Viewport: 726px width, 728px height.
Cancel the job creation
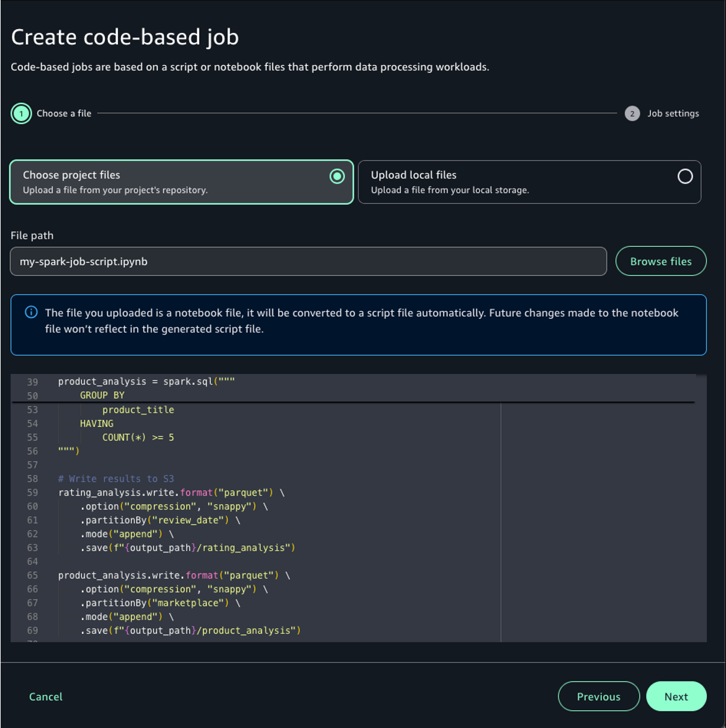pos(45,696)
